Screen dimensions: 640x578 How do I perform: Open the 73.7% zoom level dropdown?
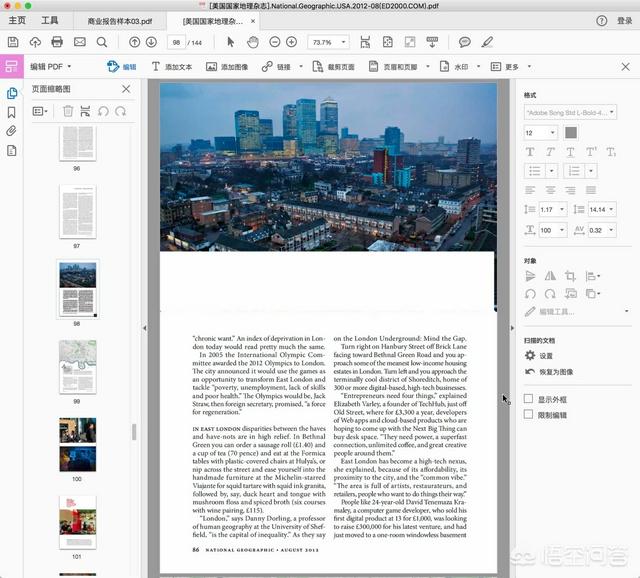pyautogui.click(x=328, y=42)
